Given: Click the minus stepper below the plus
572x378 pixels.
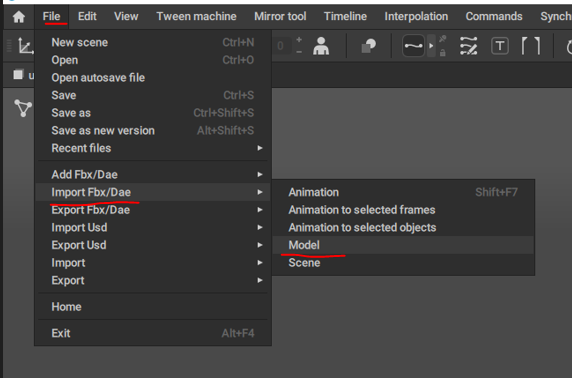Looking at the screenshot, I should pos(299,52).
